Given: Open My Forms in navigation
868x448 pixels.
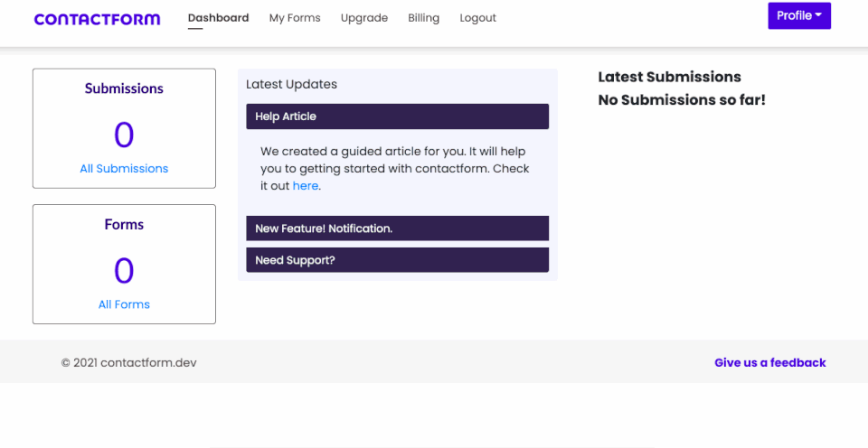Looking at the screenshot, I should point(295,18).
